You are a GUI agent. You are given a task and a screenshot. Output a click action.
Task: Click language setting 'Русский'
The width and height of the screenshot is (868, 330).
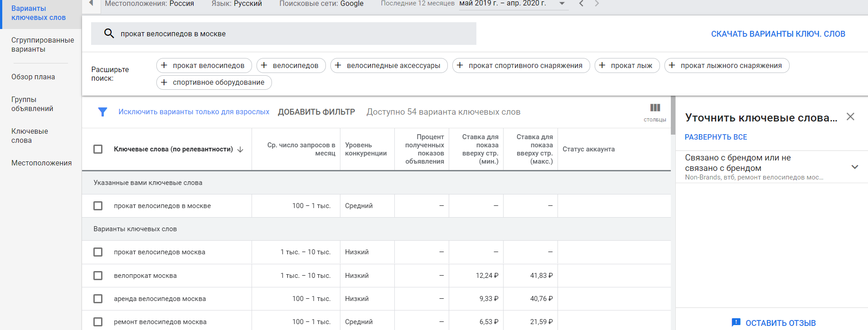pyautogui.click(x=247, y=4)
